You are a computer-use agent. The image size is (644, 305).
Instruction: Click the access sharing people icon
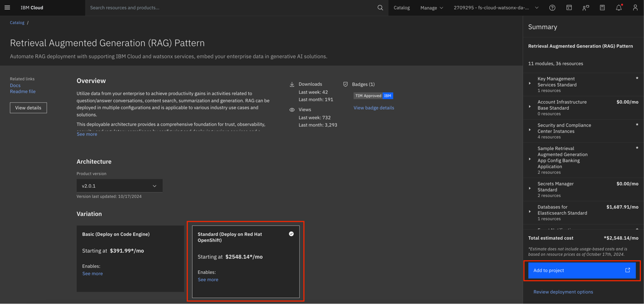click(585, 8)
